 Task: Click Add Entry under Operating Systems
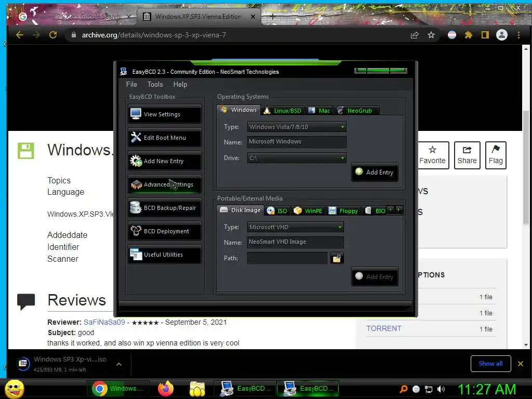point(375,172)
